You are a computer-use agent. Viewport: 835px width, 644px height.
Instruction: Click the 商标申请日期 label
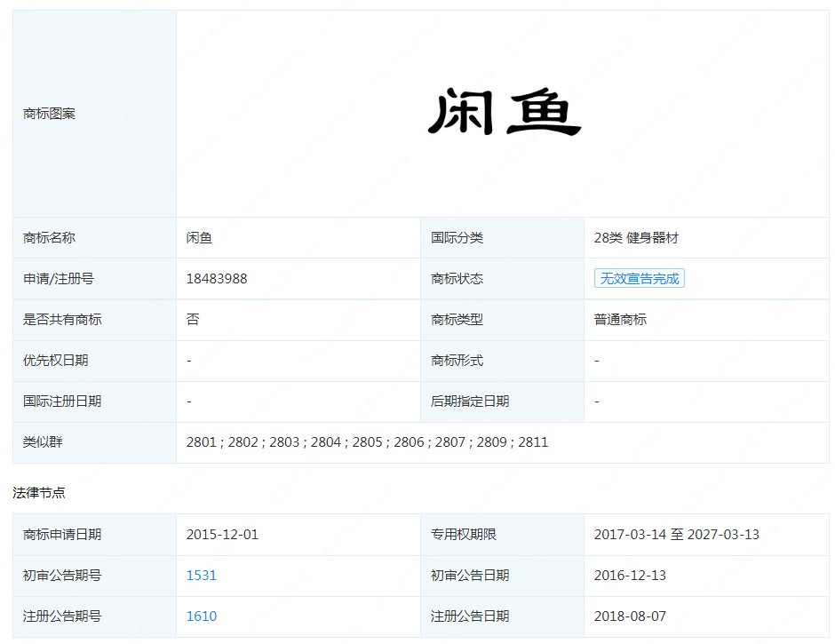(x=62, y=534)
